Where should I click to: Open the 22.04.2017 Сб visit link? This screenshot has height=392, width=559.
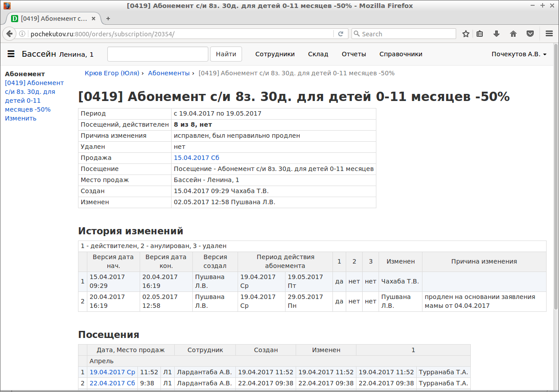point(112,383)
